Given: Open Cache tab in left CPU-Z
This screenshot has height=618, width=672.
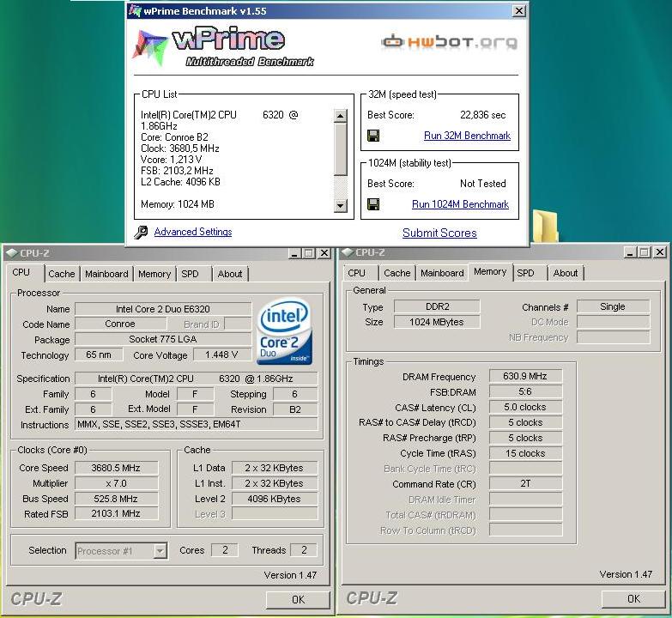Looking at the screenshot, I should pos(62,274).
